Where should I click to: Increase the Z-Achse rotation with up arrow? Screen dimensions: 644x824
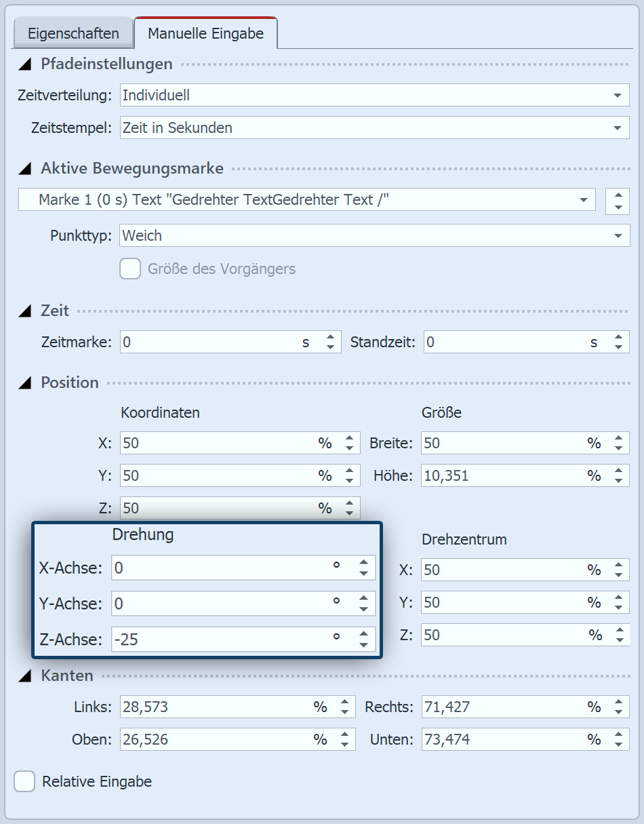(364, 633)
